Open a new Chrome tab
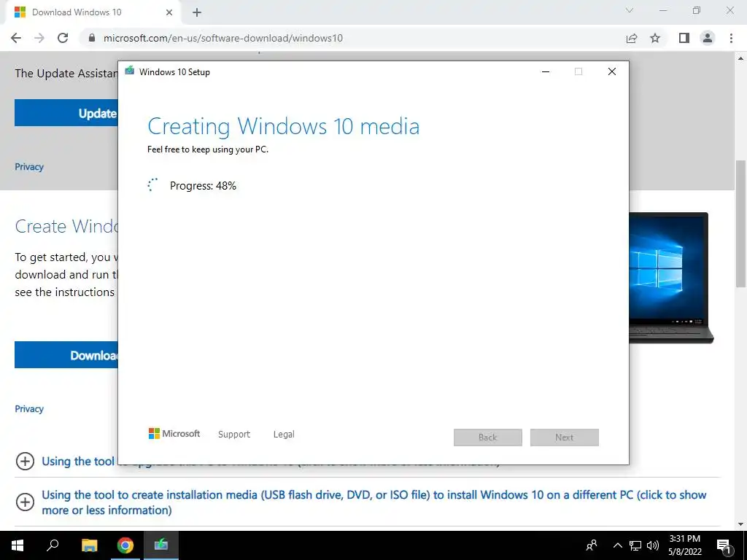The height and width of the screenshot is (560, 747). pyautogui.click(x=197, y=12)
